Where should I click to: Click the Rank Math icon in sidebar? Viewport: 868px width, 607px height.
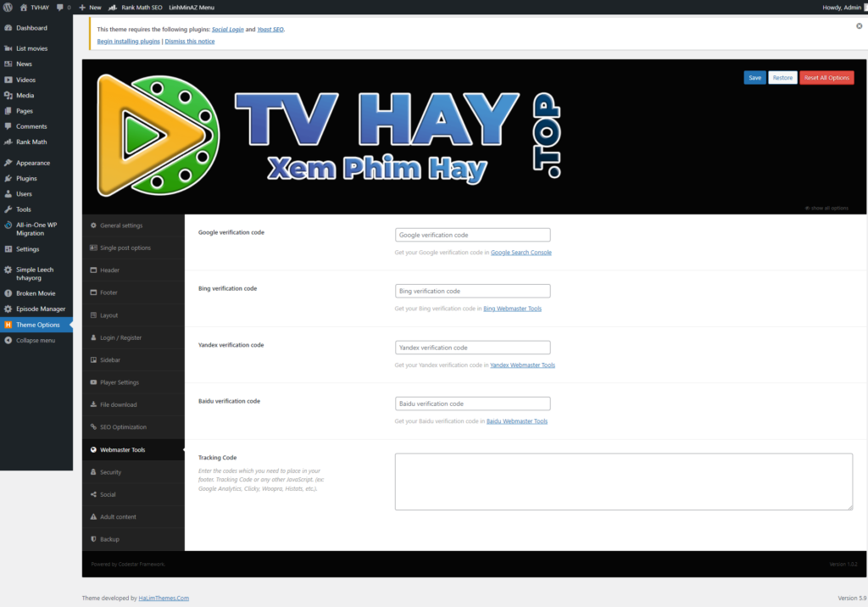tap(8, 142)
